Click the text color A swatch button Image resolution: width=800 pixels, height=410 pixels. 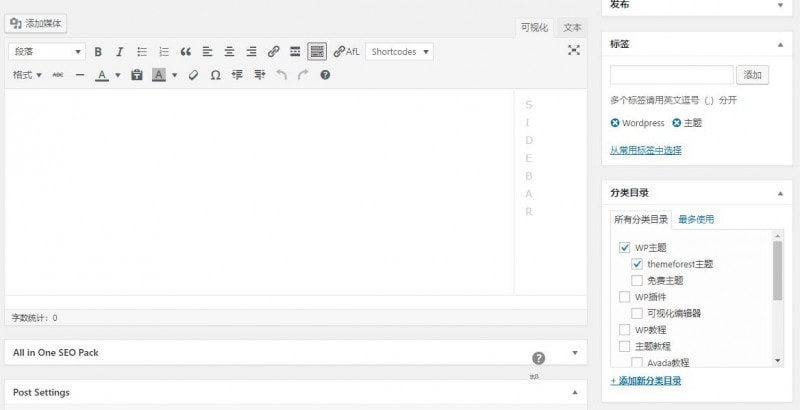pyautogui.click(x=102, y=75)
